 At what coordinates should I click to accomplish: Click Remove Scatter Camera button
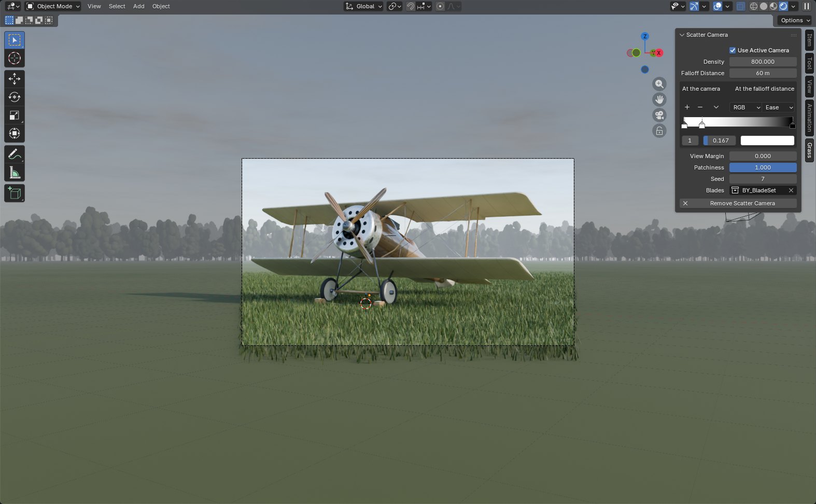(738, 203)
